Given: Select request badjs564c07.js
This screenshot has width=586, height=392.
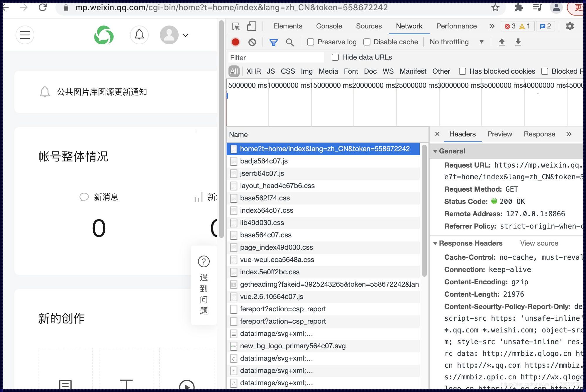Looking at the screenshot, I should pyautogui.click(x=323, y=161).
